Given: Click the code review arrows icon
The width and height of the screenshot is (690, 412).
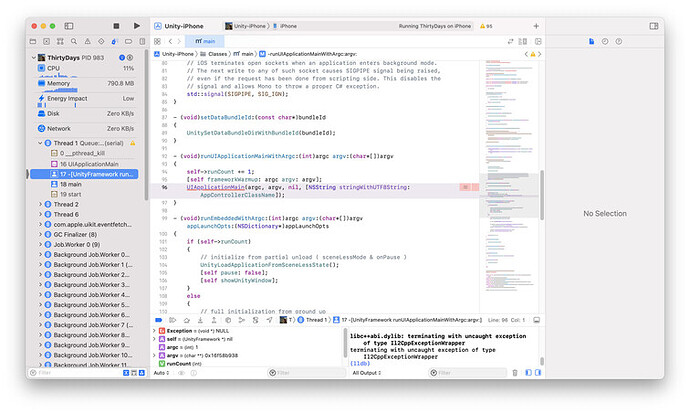Looking at the screenshot, I should tap(510, 41).
